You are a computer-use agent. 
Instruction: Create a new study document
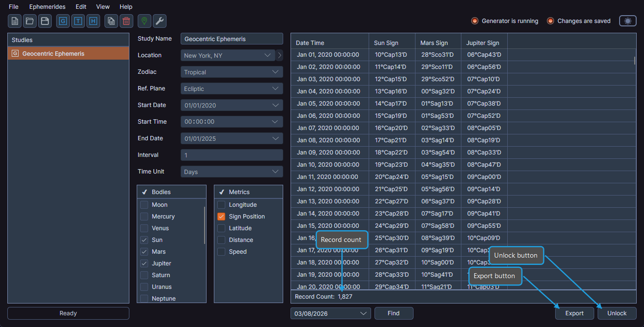click(14, 21)
